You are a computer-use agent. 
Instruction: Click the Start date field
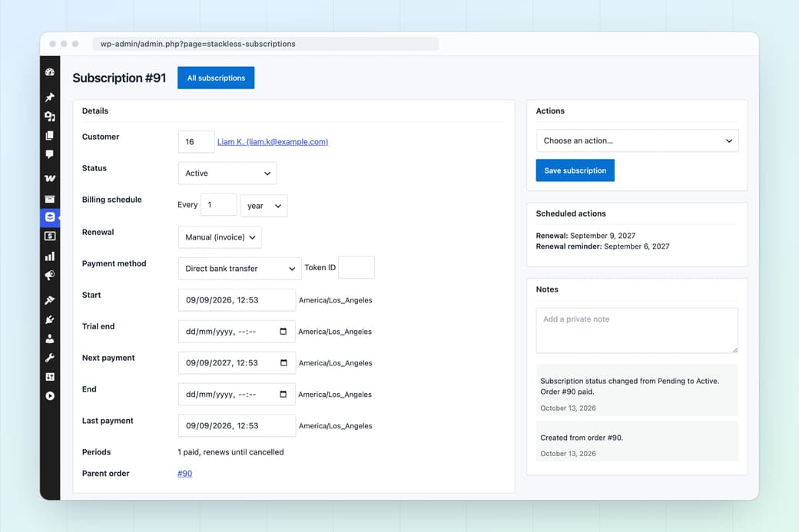tap(237, 300)
